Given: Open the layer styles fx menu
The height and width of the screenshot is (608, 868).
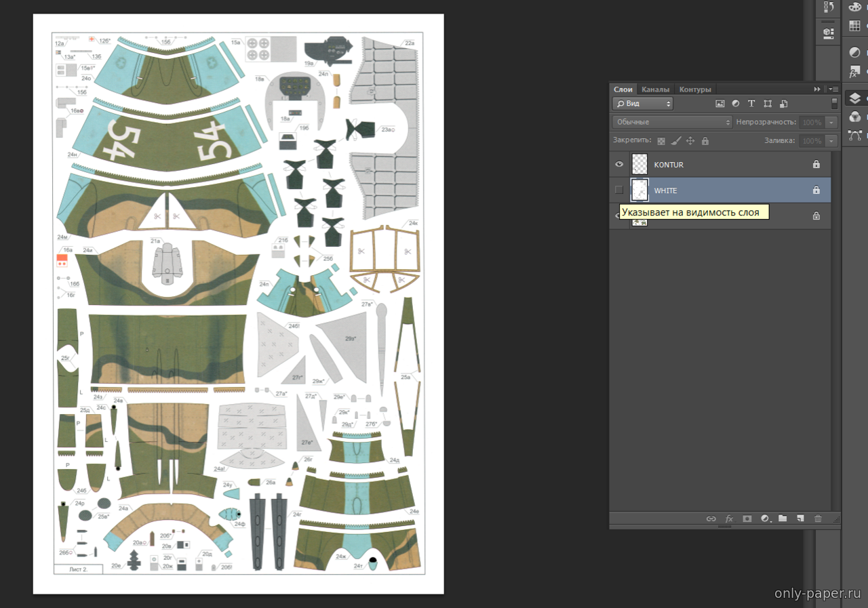Looking at the screenshot, I should point(729,519).
